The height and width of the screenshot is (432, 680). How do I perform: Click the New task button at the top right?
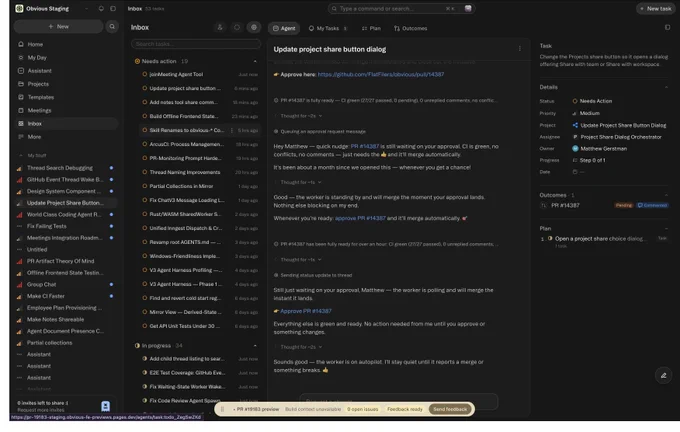(655, 9)
